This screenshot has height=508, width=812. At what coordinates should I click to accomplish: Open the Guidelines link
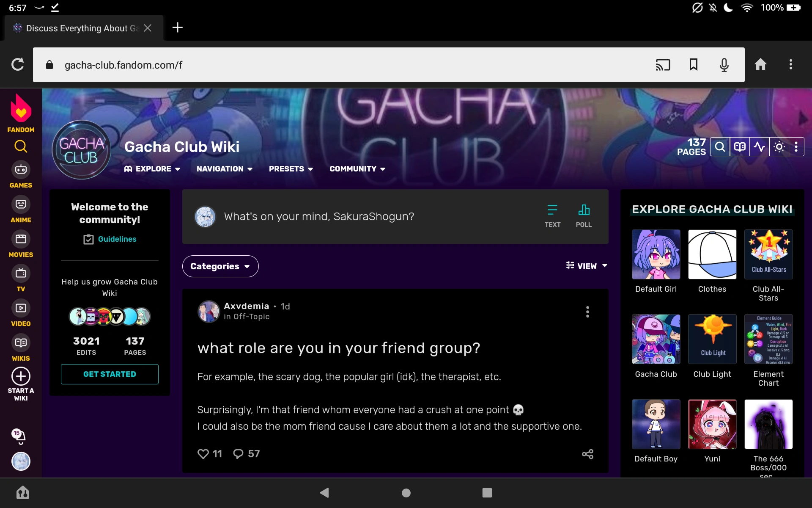[117, 239]
